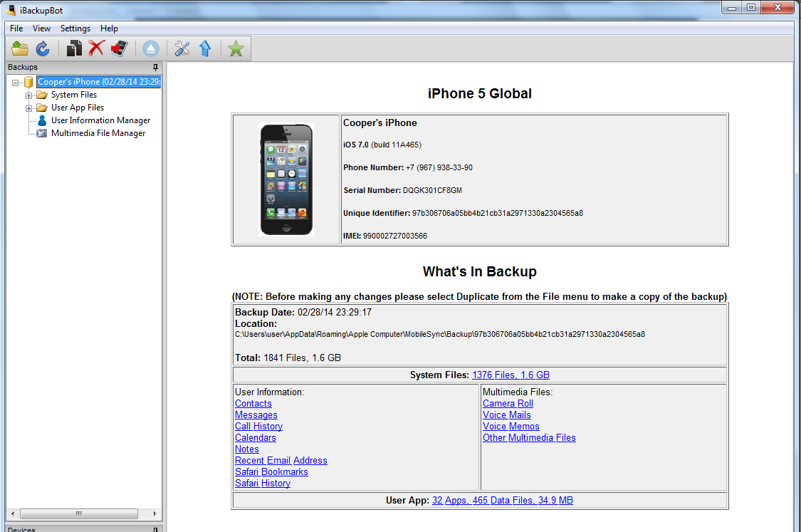The image size is (801, 532).
Task: Open Voice Mails link
Action: (x=507, y=415)
